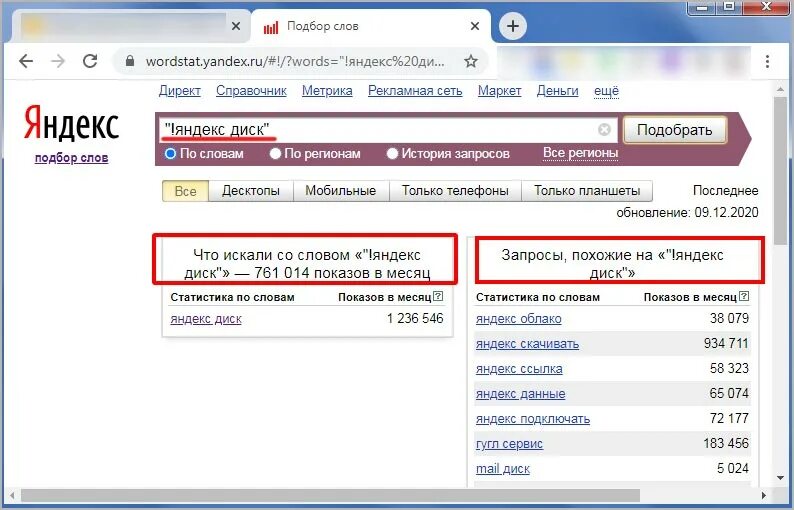Image resolution: width=794 pixels, height=510 pixels.
Task: Click the value 38 079
Action: 729,319
